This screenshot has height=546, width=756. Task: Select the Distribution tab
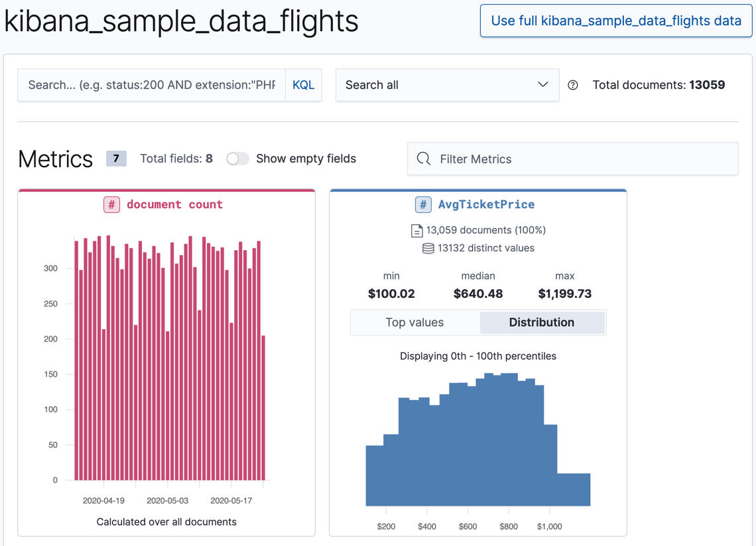coord(542,322)
